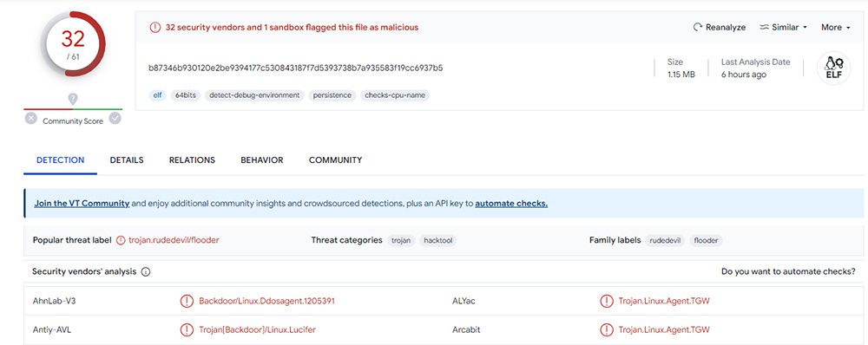Open the More dropdown menu

[835, 27]
